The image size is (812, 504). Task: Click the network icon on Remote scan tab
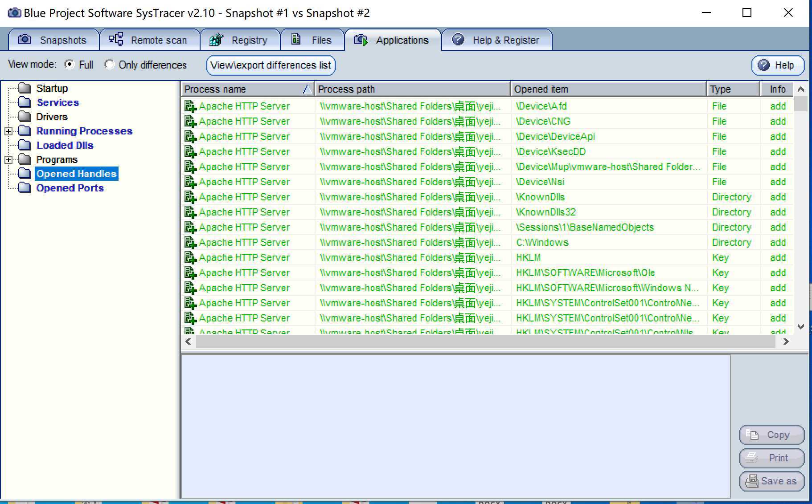click(116, 39)
